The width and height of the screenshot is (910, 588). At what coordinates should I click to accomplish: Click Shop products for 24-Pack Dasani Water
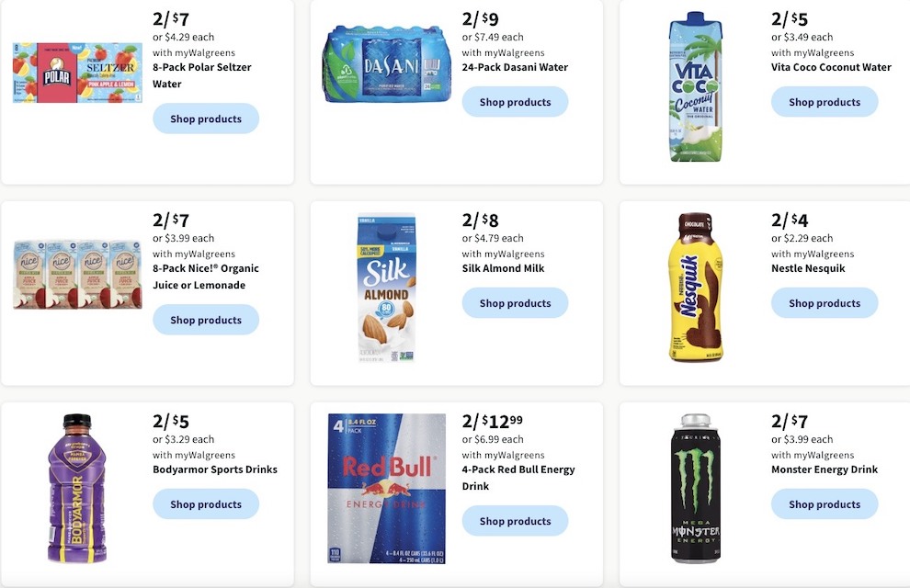click(515, 101)
